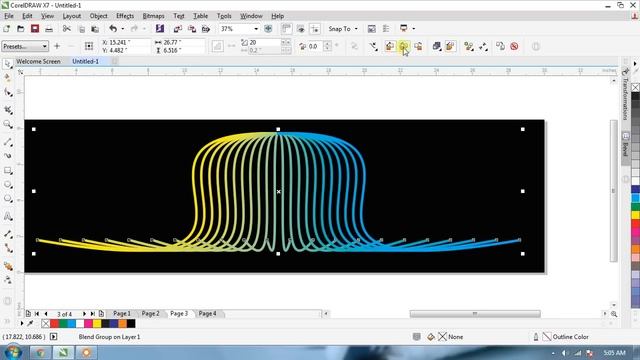Screen dimensions: 640x360
Task: Click the Copy Blend Properties icon
Action: click(500, 46)
